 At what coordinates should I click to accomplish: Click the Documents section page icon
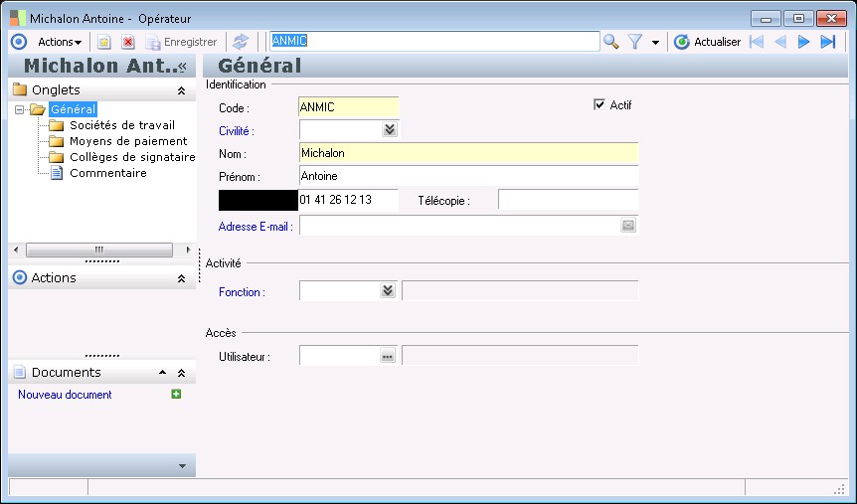point(20,372)
